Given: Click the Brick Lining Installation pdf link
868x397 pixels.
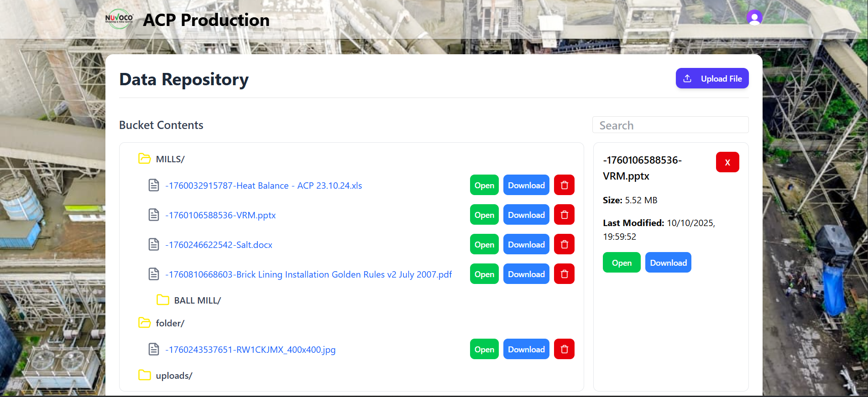Looking at the screenshot, I should [308, 274].
